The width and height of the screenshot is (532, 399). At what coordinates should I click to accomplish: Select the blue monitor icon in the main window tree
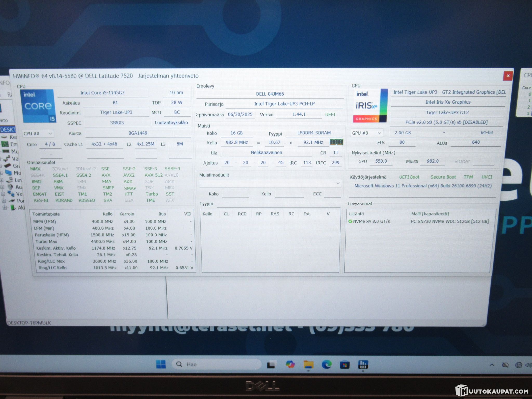pos(8,172)
